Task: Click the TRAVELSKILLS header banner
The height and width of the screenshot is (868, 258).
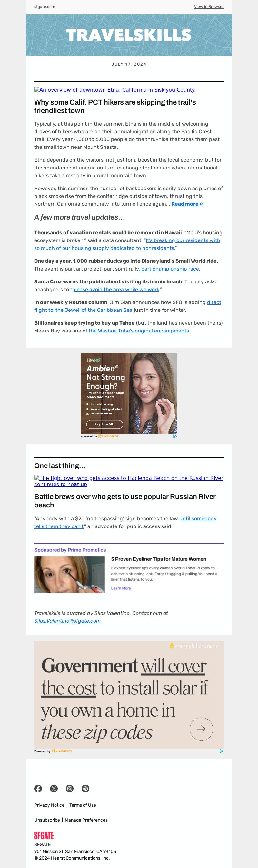Action: (129, 35)
